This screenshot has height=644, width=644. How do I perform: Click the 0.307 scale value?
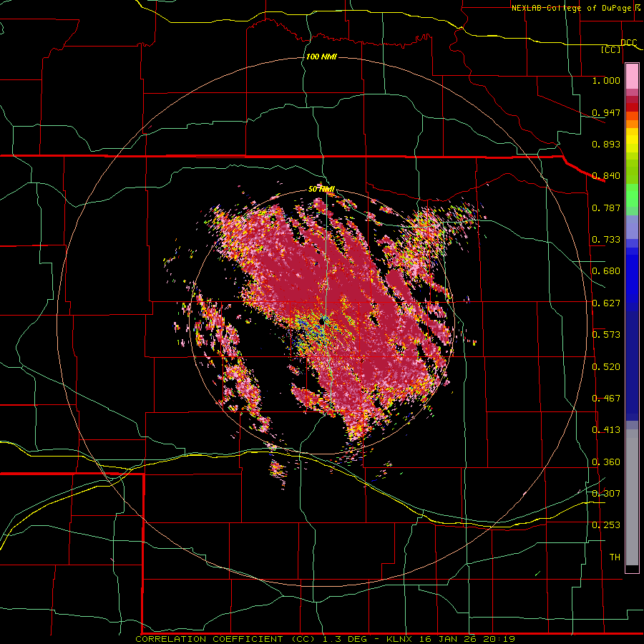point(606,493)
